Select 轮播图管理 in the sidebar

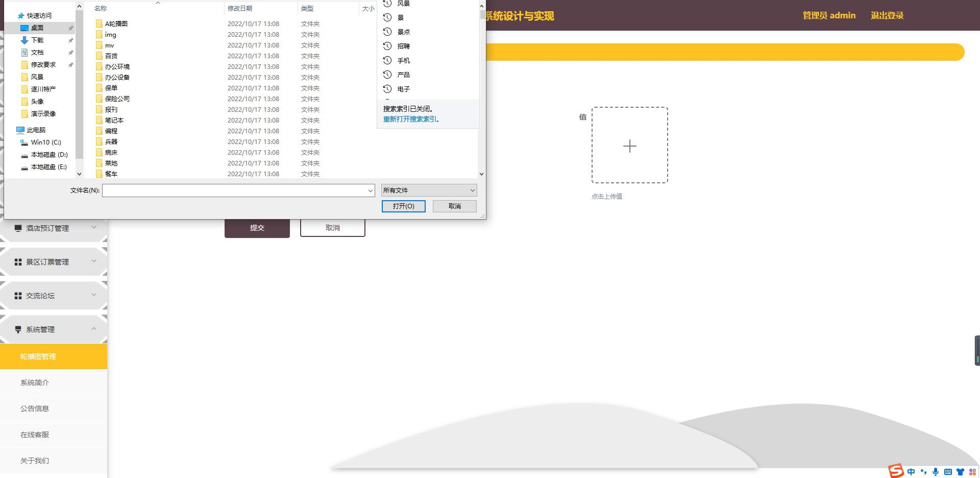(54, 356)
